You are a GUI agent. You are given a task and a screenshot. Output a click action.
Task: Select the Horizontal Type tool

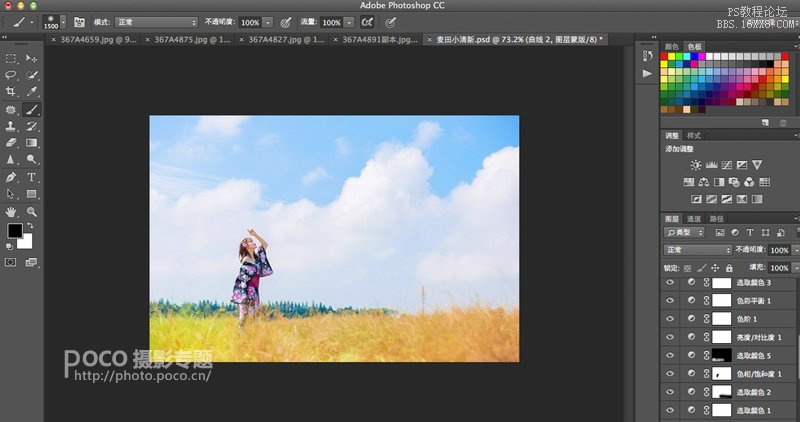pyautogui.click(x=32, y=177)
